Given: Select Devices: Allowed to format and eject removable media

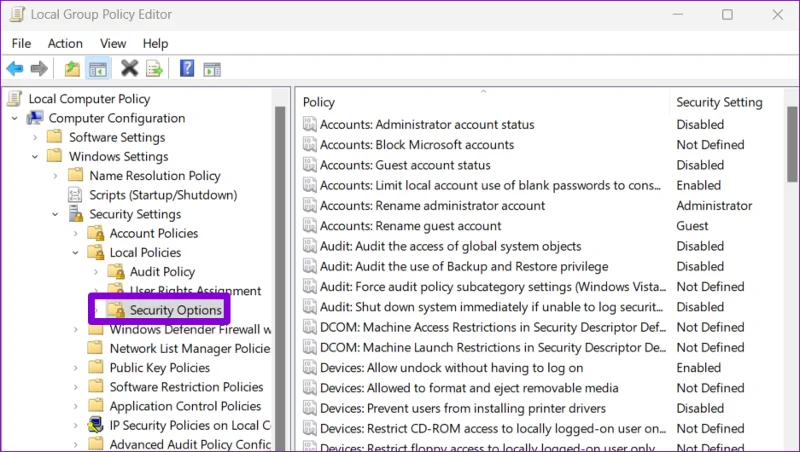Looking at the screenshot, I should pyautogui.click(x=469, y=388).
